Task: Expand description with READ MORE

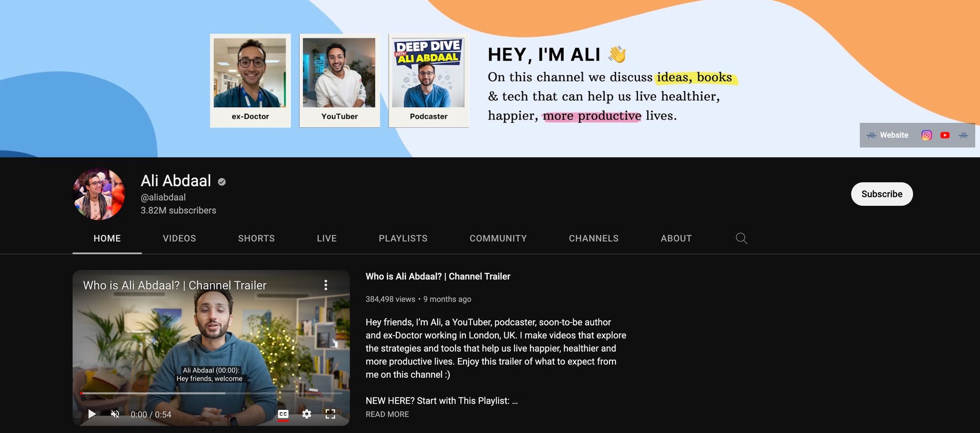Action: [387, 414]
